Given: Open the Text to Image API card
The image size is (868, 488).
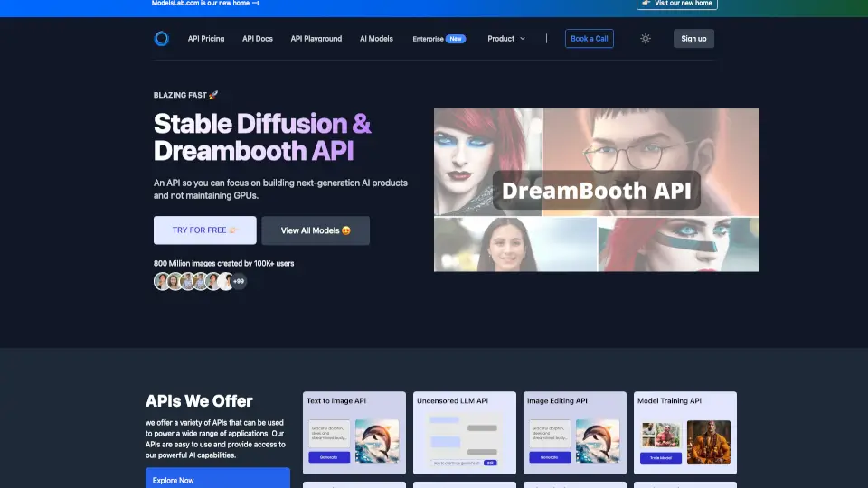Looking at the screenshot, I should [x=354, y=433].
